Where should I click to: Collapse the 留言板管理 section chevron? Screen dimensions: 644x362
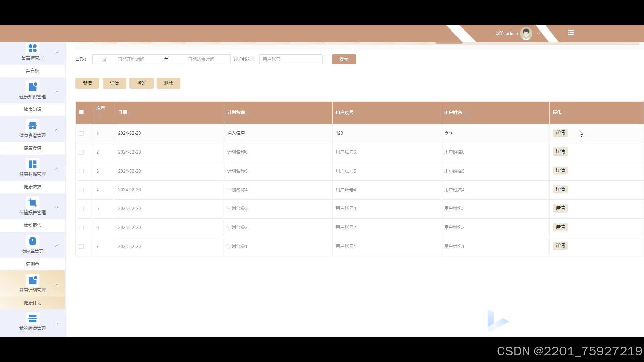coord(57,53)
